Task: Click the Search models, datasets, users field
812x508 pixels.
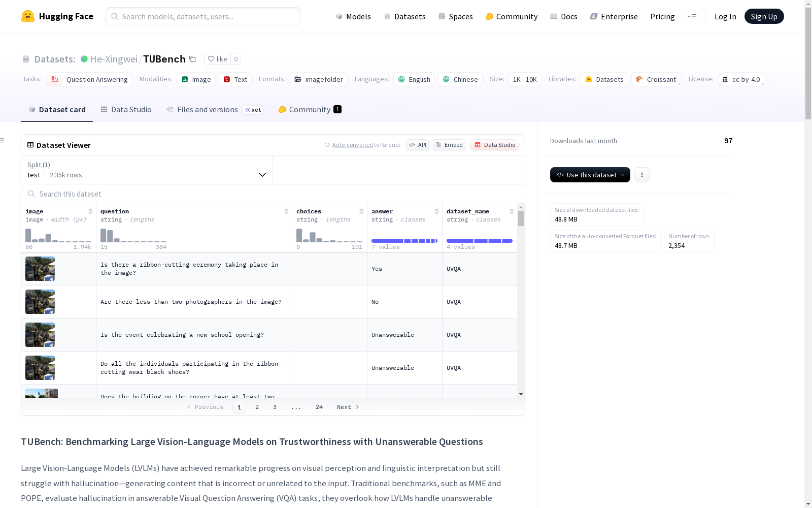Action: tap(203, 16)
